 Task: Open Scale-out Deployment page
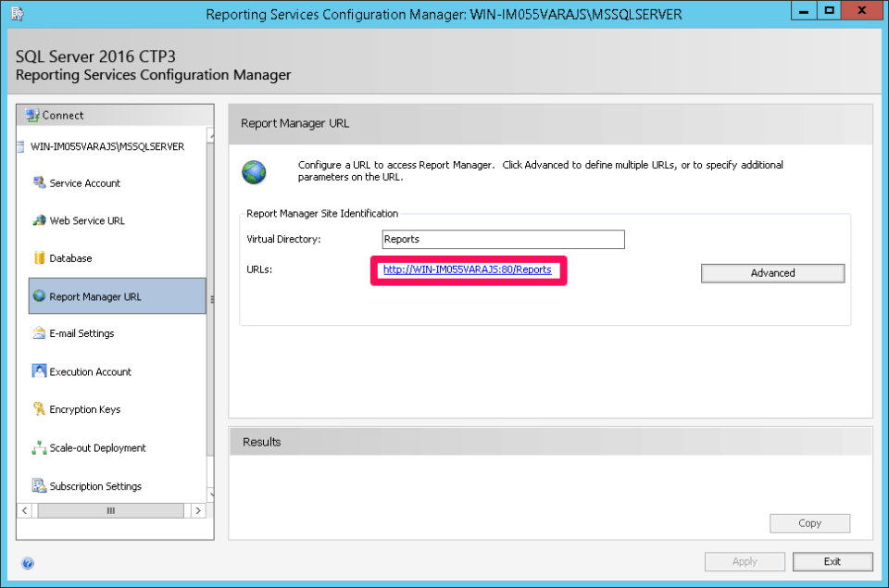97,448
